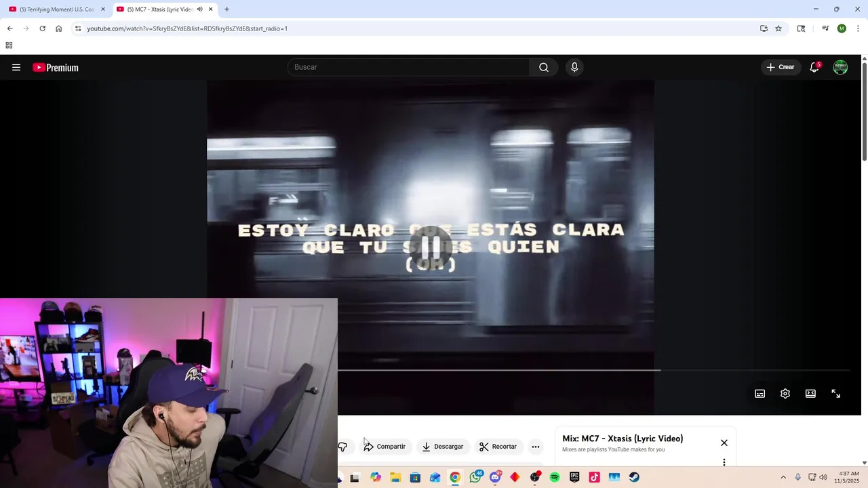This screenshot has height=488, width=868.
Task: Open Epic Games Launcher from the taskbar
Action: [574, 477]
